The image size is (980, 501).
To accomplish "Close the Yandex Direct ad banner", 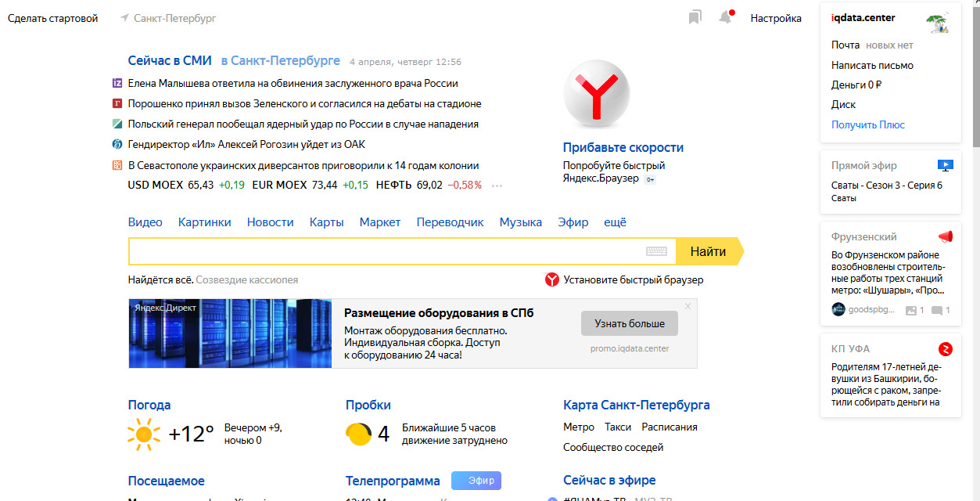I will coord(687,306).
